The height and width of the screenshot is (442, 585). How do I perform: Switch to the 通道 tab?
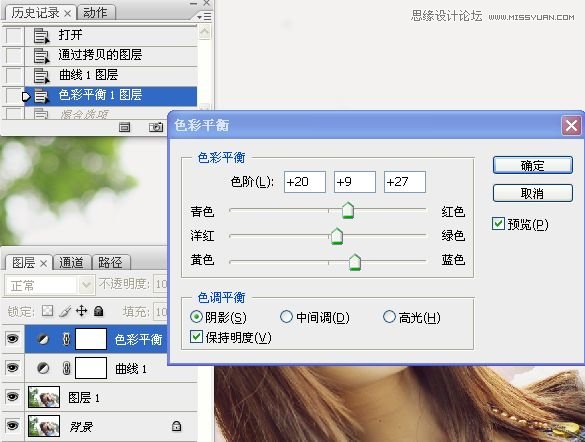coord(72,263)
